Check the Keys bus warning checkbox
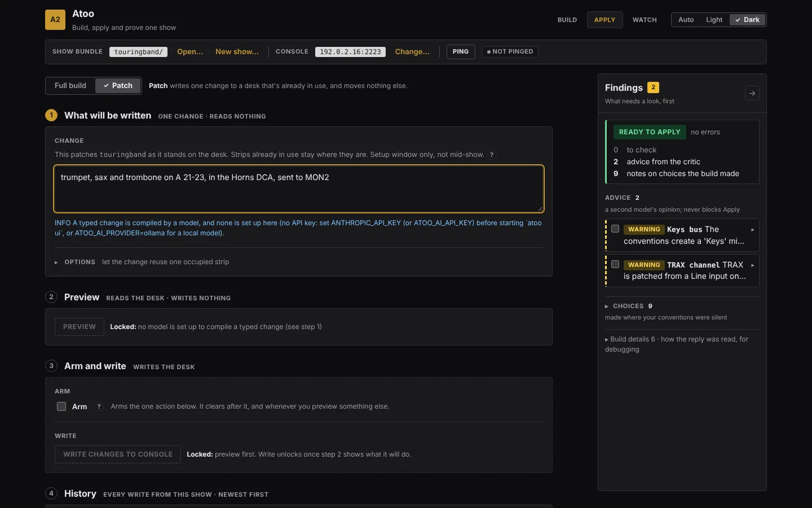 click(x=615, y=229)
